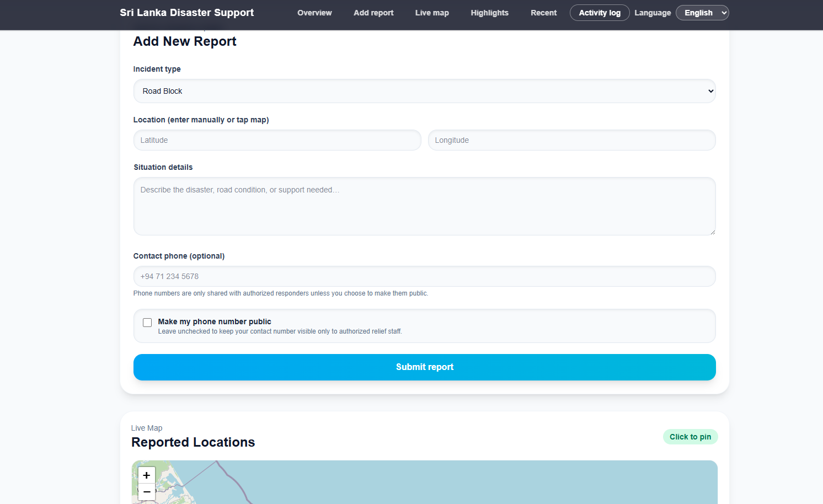Open the Incident type dropdown showing Road Block
This screenshot has width=823, height=504.
pyautogui.click(x=424, y=91)
